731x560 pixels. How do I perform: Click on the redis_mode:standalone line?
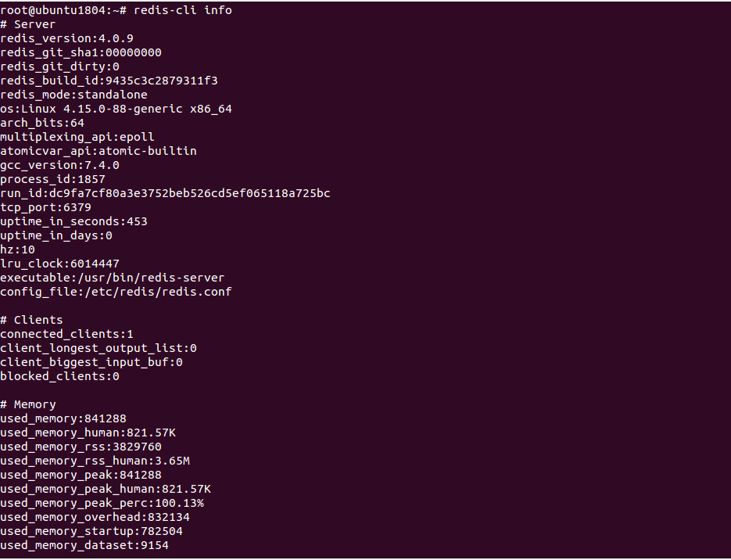pyautogui.click(x=73, y=95)
